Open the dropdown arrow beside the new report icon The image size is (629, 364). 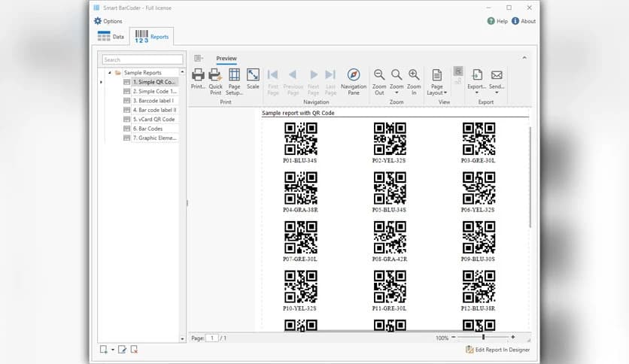pyautogui.click(x=113, y=350)
